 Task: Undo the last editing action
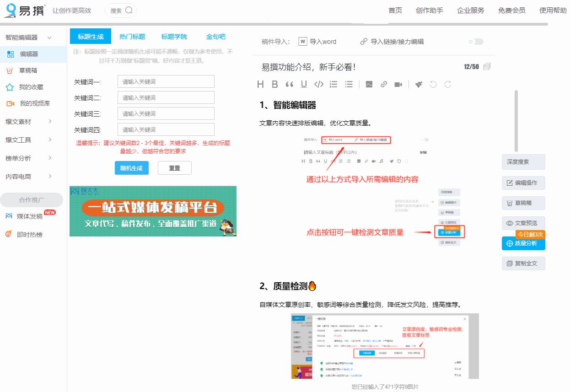click(x=433, y=84)
